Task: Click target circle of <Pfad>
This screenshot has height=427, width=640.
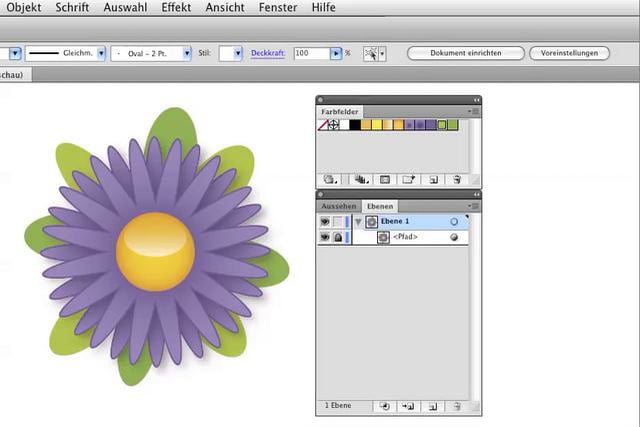Action: pyautogui.click(x=454, y=237)
